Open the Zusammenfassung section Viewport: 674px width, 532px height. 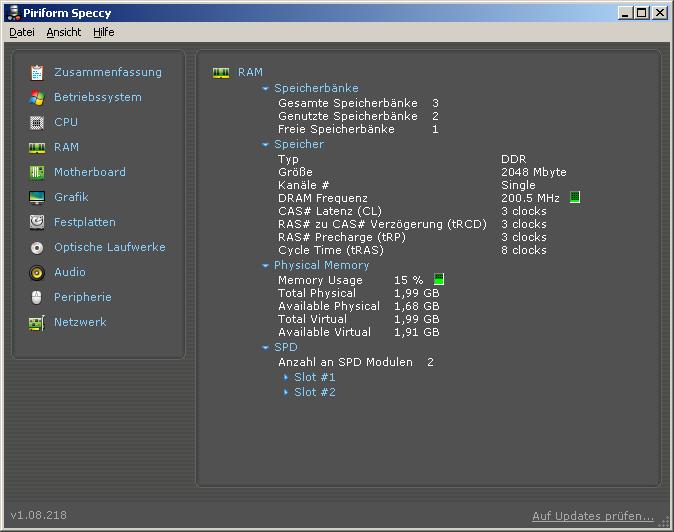[108, 72]
